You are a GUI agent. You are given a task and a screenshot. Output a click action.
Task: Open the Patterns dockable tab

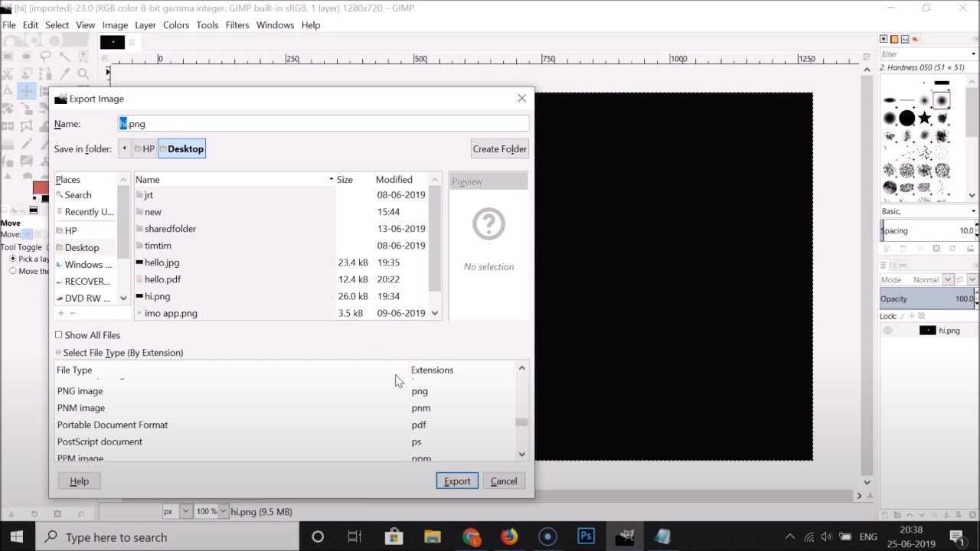[x=894, y=39]
